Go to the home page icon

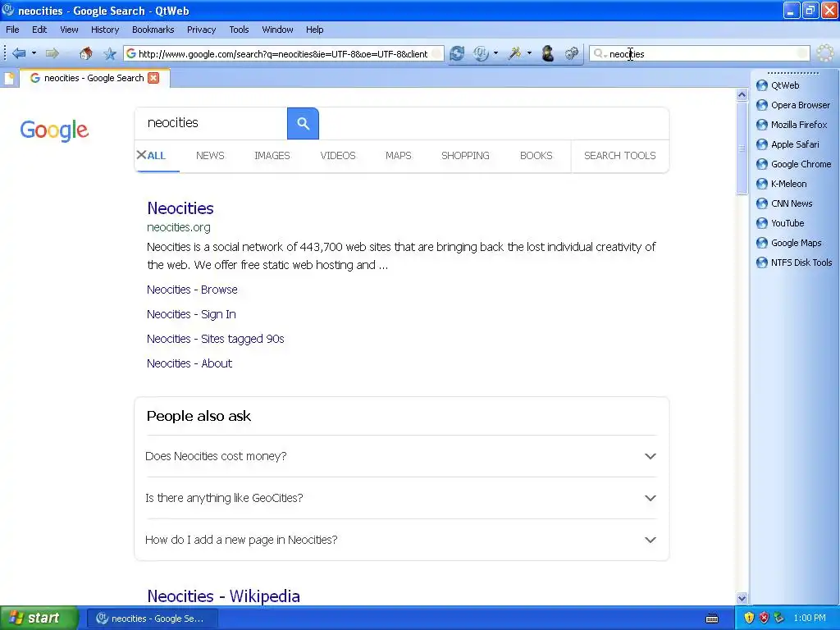click(x=85, y=53)
